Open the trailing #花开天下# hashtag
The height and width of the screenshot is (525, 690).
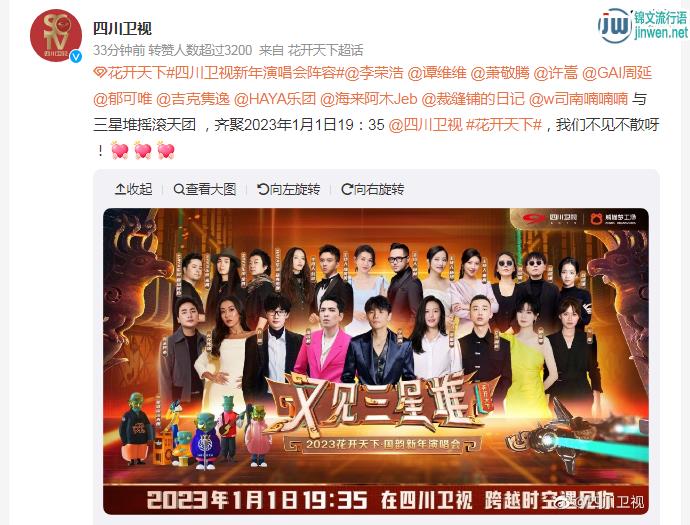(503, 125)
